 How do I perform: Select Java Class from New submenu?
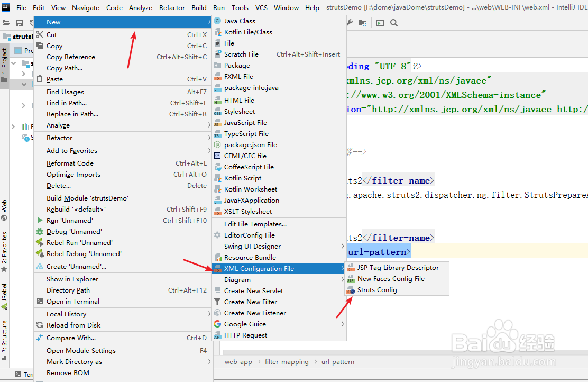coord(279,21)
